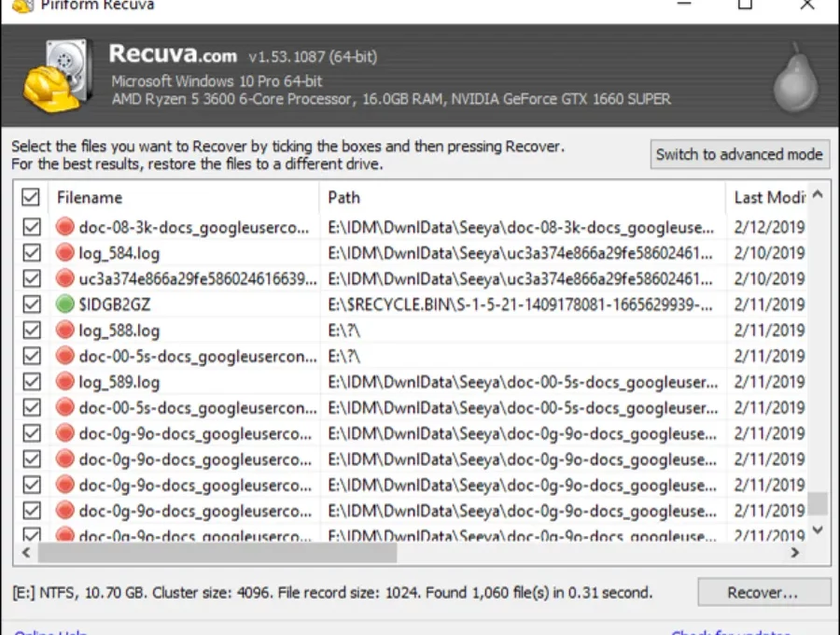Click the E:\$RECYCLE.BIN path cell
This screenshot has height=635, width=840.
click(x=520, y=304)
